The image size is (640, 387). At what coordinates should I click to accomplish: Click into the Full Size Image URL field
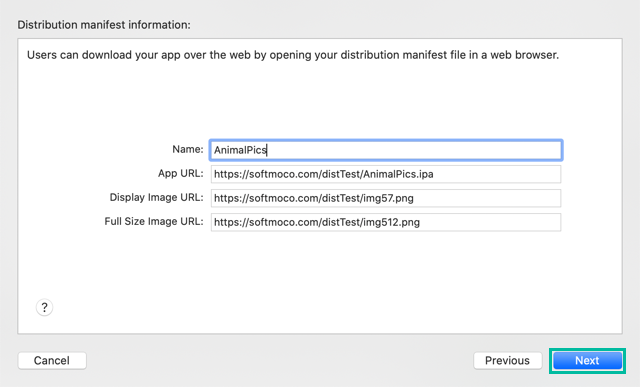click(386, 222)
